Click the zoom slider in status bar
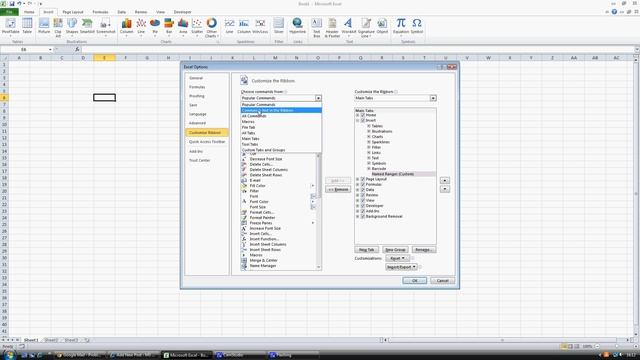This screenshot has height=360, width=640. (616, 346)
